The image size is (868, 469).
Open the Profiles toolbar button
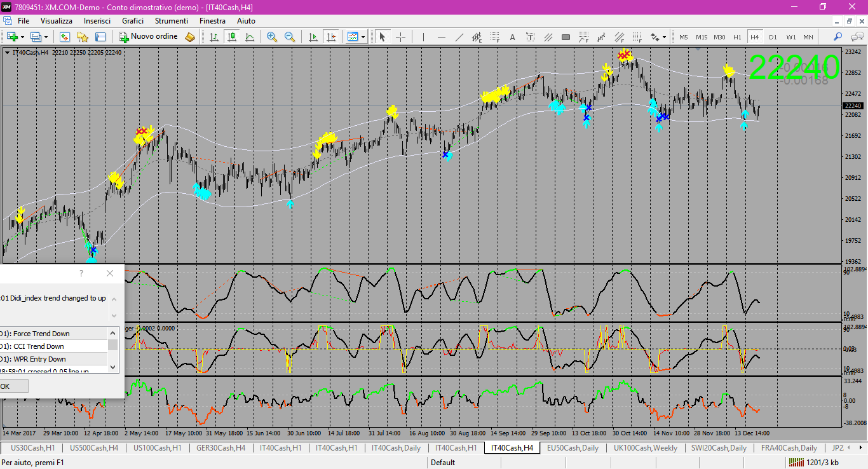click(x=36, y=37)
